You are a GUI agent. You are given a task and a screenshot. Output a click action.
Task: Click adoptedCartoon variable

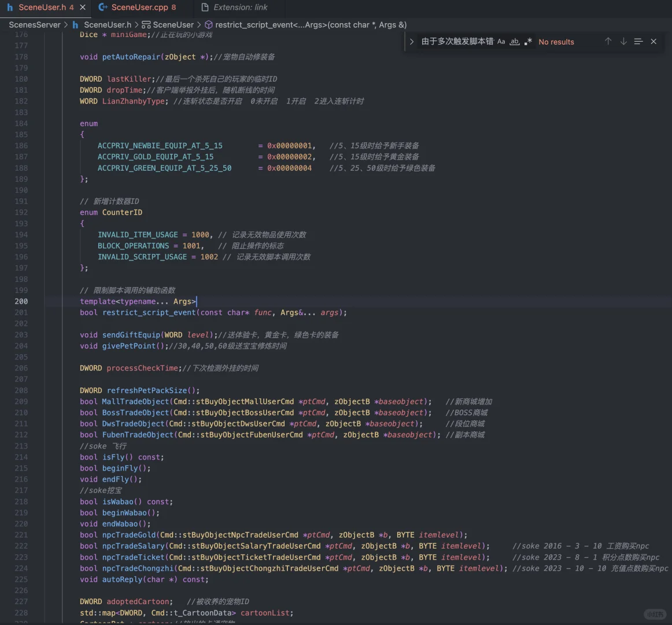pos(138,602)
